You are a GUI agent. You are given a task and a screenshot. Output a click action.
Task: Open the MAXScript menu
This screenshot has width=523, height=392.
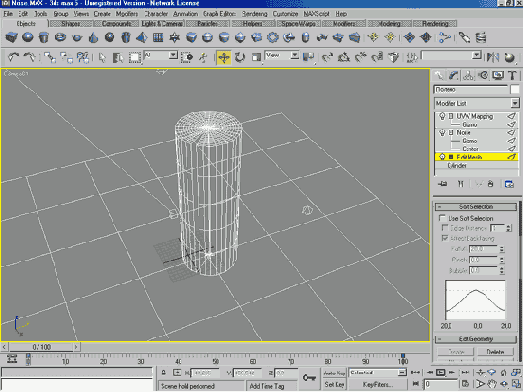[317, 14]
